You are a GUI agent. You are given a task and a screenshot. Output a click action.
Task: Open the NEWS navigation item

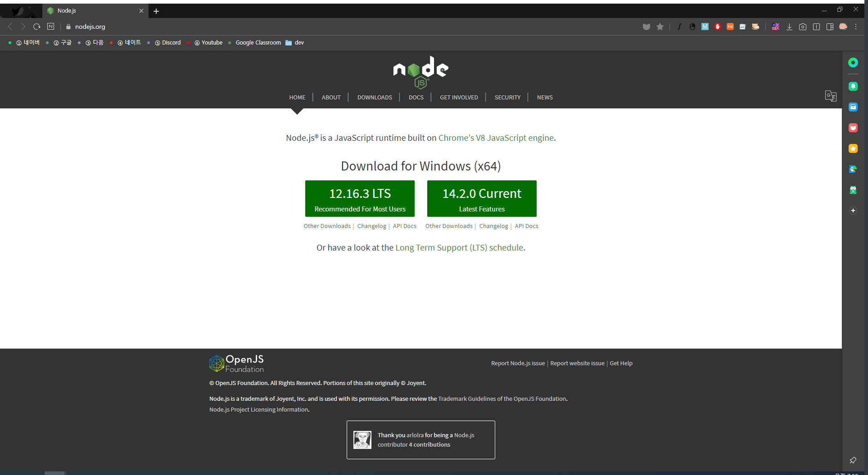point(545,98)
